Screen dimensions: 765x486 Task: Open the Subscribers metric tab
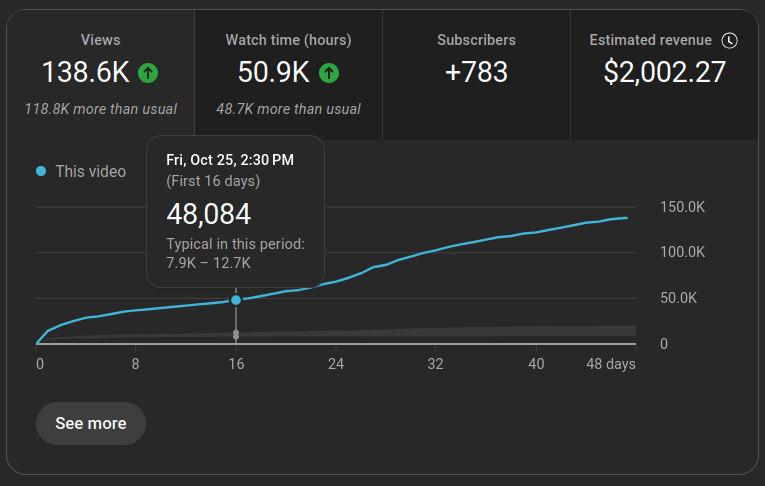tap(476, 75)
